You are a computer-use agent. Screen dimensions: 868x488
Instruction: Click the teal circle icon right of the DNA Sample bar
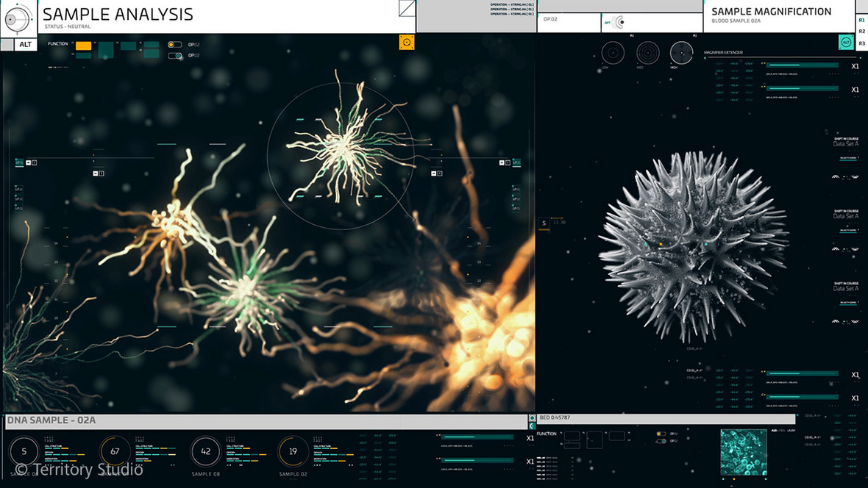pyautogui.click(x=532, y=418)
